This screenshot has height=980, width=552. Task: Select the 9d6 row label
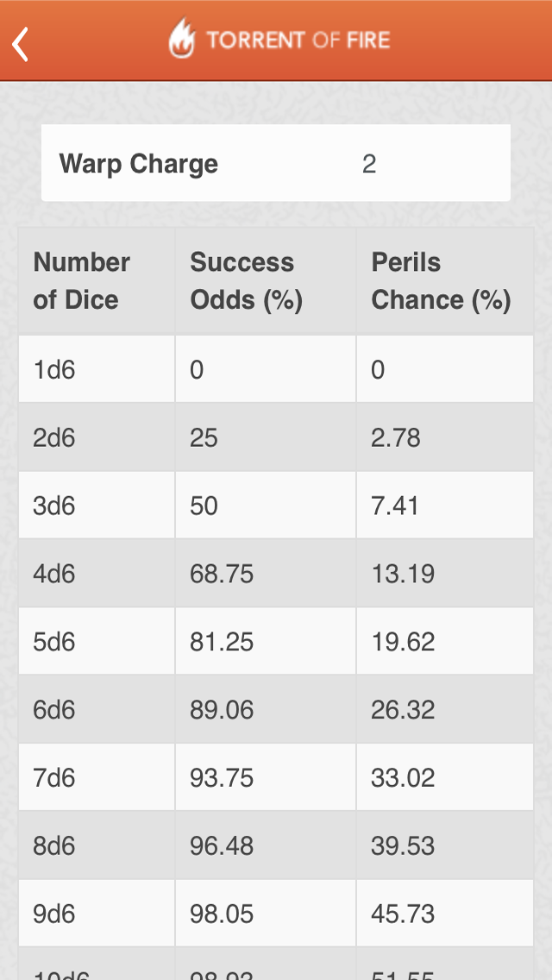[54, 915]
